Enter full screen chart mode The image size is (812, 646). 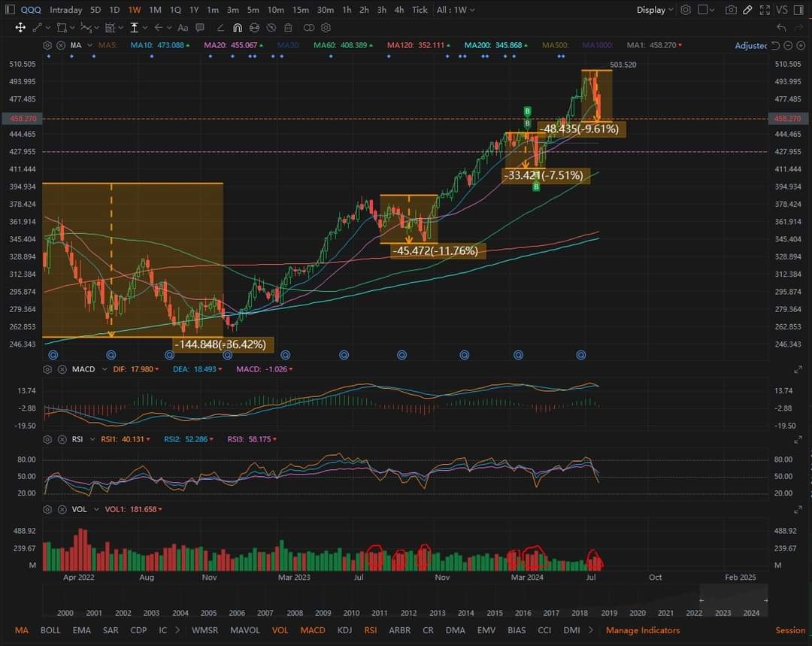765,10
